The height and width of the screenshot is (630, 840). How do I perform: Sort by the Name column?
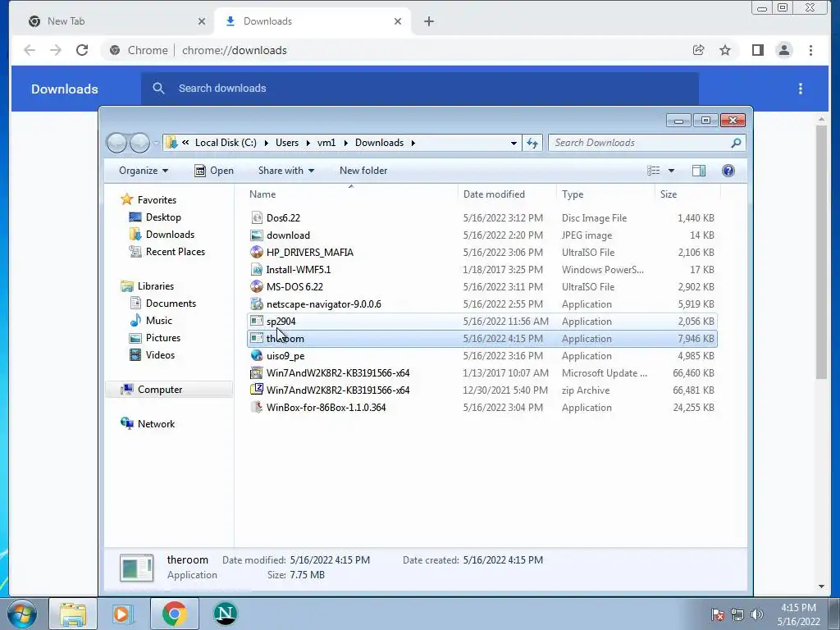coord(351,194)
